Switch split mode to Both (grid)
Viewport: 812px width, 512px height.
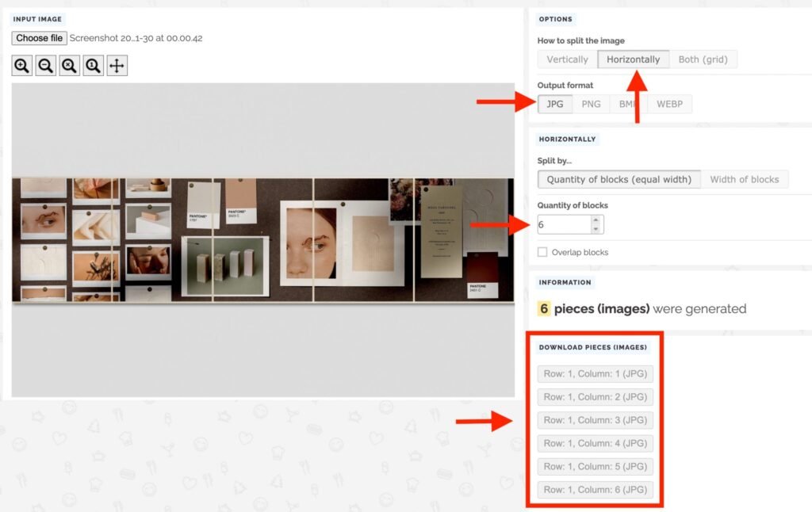(x=704, y=59)
